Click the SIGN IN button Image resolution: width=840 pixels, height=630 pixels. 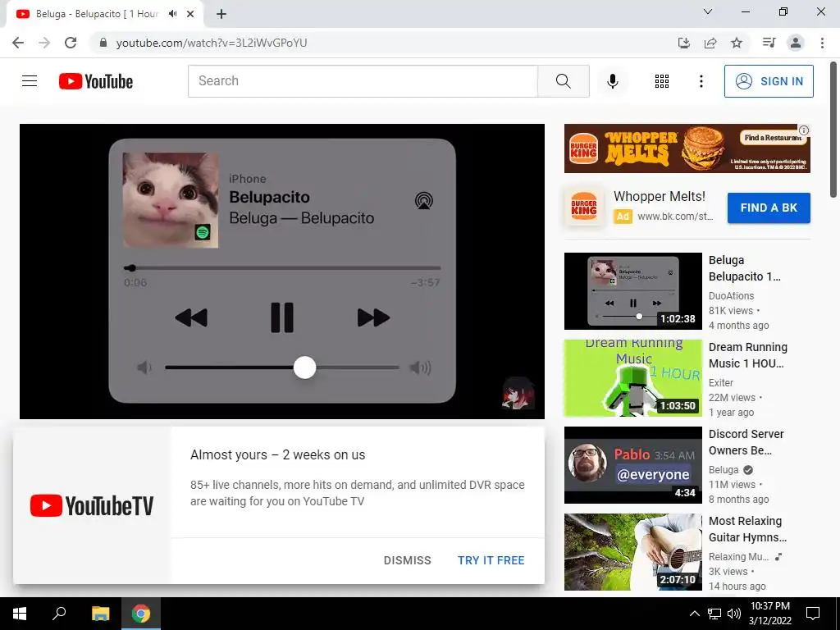point(769,81)
